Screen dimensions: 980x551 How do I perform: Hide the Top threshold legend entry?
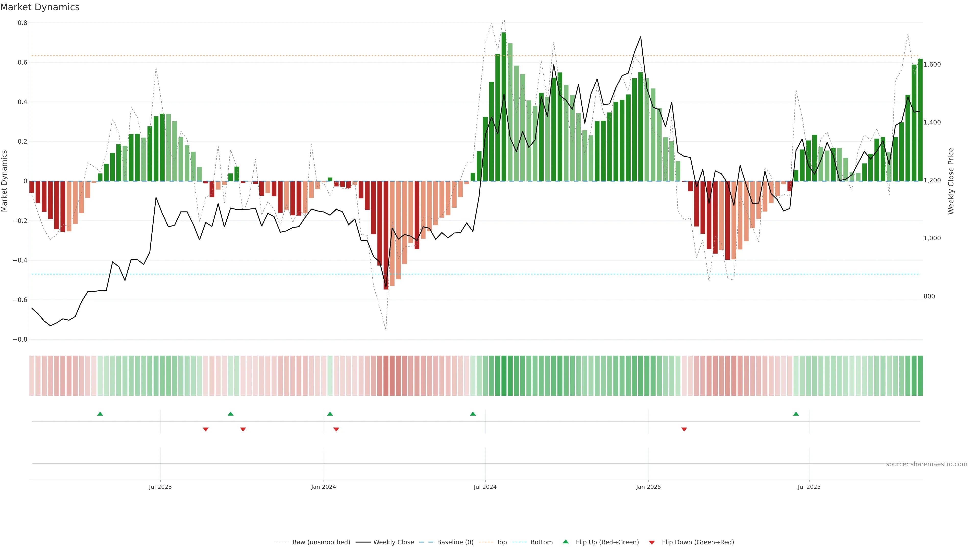(x=501, y=542)
